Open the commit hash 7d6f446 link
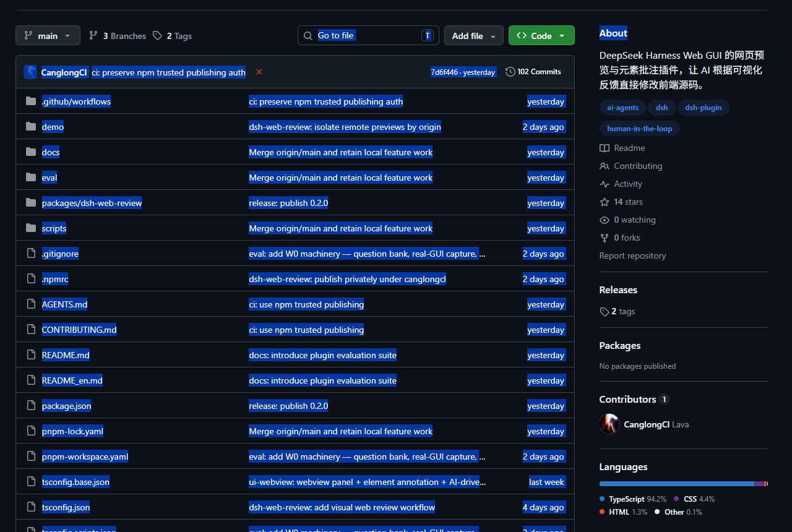 click(444, 72)
